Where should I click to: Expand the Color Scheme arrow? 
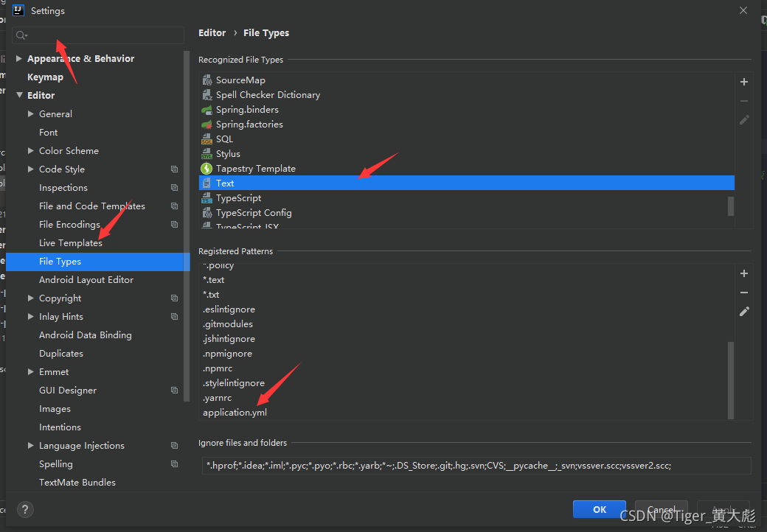(31, 151)
